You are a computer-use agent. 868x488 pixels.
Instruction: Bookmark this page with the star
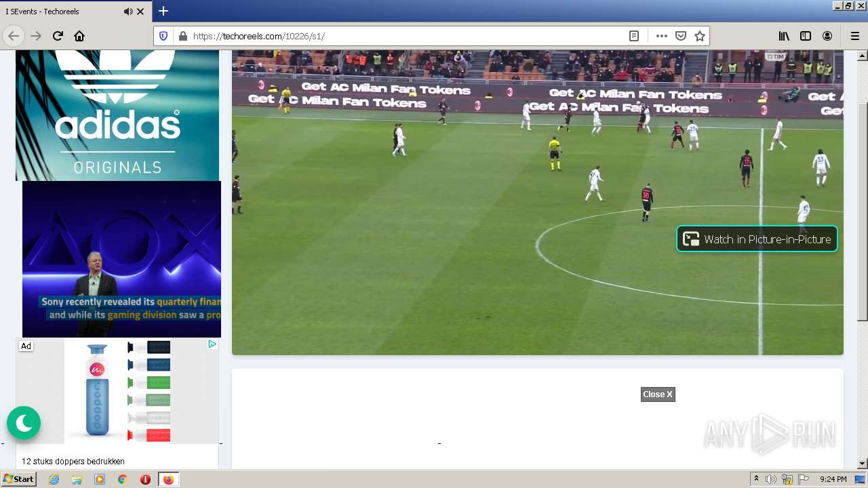(700, 36)
